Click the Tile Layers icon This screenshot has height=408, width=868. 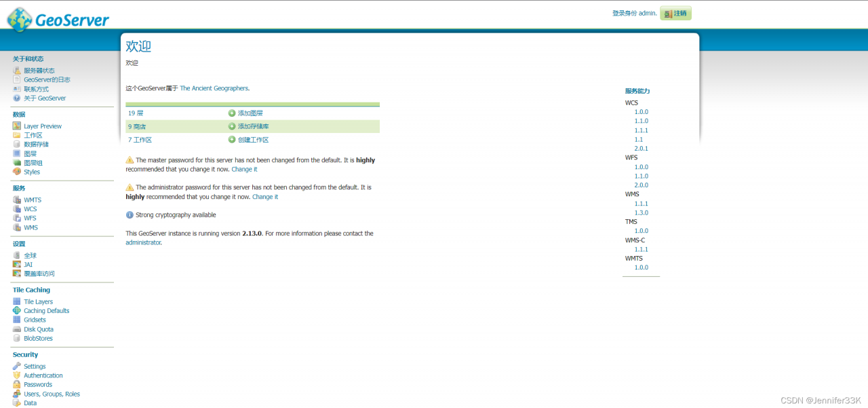point(17,301)
